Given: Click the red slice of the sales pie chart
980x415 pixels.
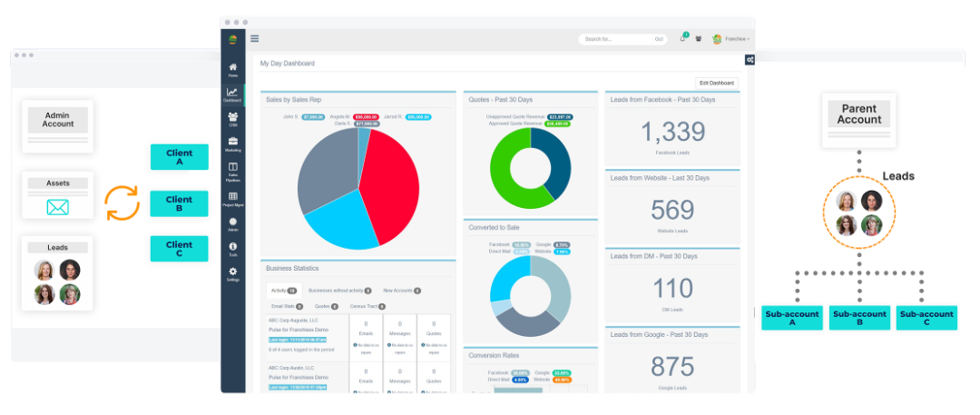Looking at the screenshot, I should click(390, 182).
